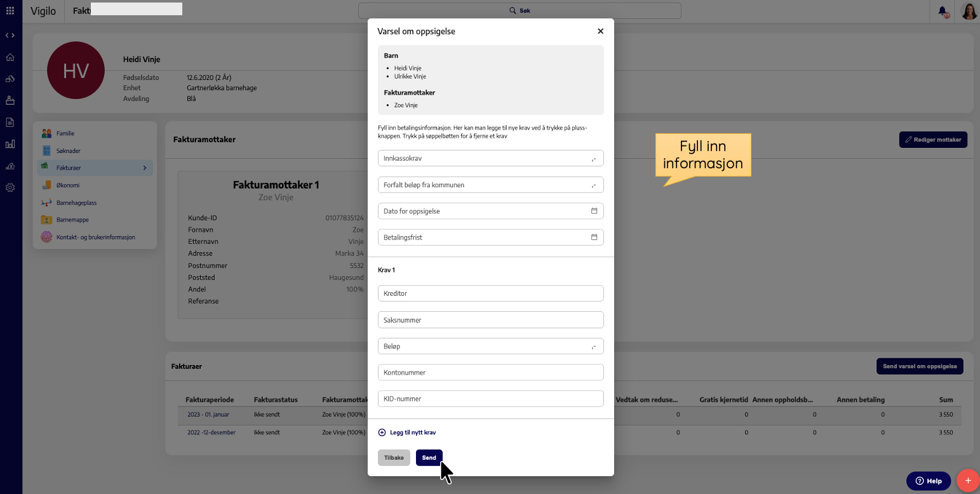
Task: Open calendar picker for Betalingsfrist
Action: click(x=594, y=237)
